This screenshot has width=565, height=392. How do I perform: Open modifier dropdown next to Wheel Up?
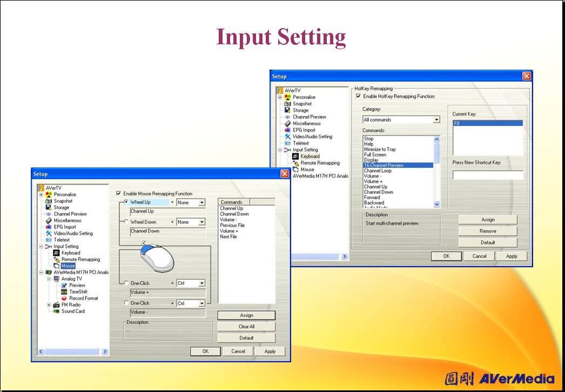202,203
